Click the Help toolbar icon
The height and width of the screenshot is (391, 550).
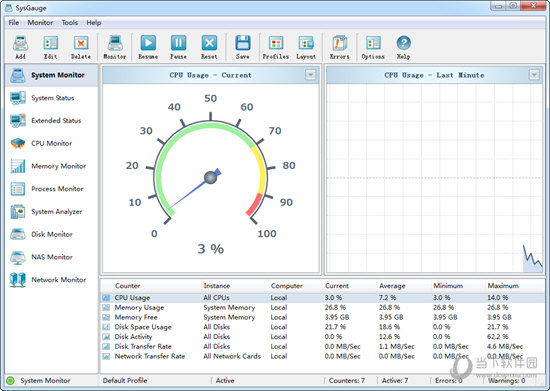[x=403, y=47]
